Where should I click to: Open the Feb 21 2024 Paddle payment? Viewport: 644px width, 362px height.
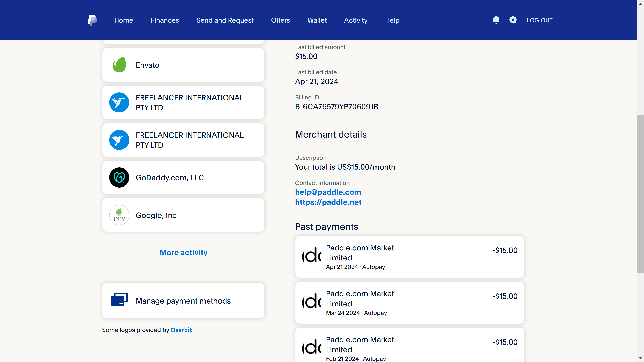pos(410,345)
